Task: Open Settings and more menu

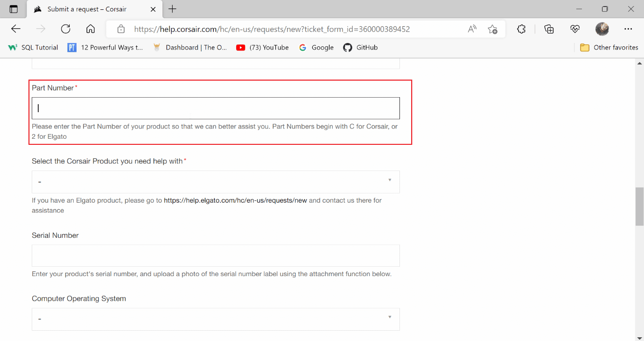Action: click(x=628, y=29)
